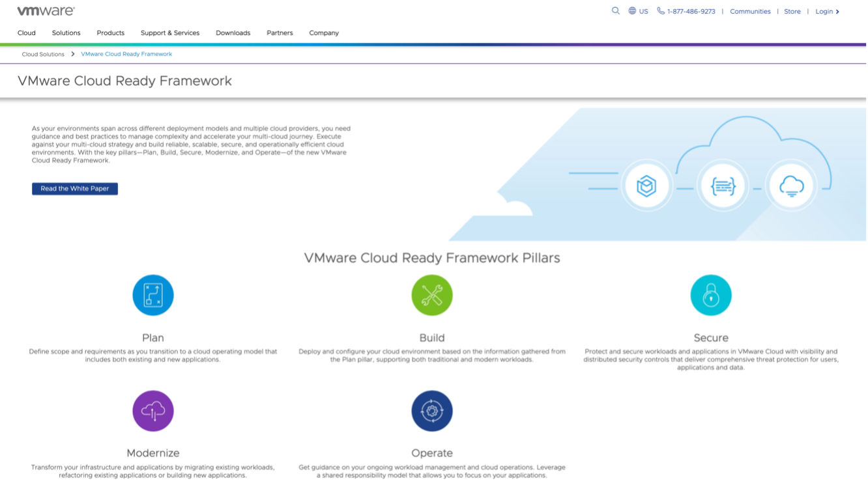Click the Operate description 'Get guidance on'
This screenshot has width=868, height=489.
tap(432, 471)
